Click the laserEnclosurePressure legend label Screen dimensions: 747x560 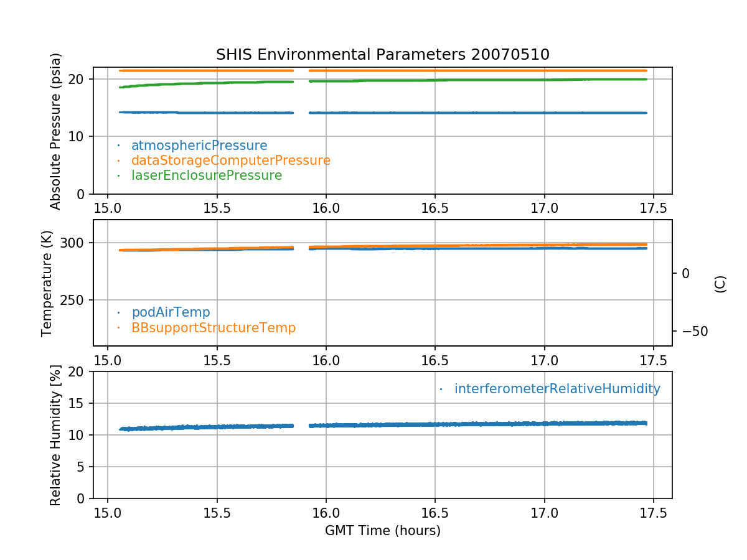click(206, 175)
